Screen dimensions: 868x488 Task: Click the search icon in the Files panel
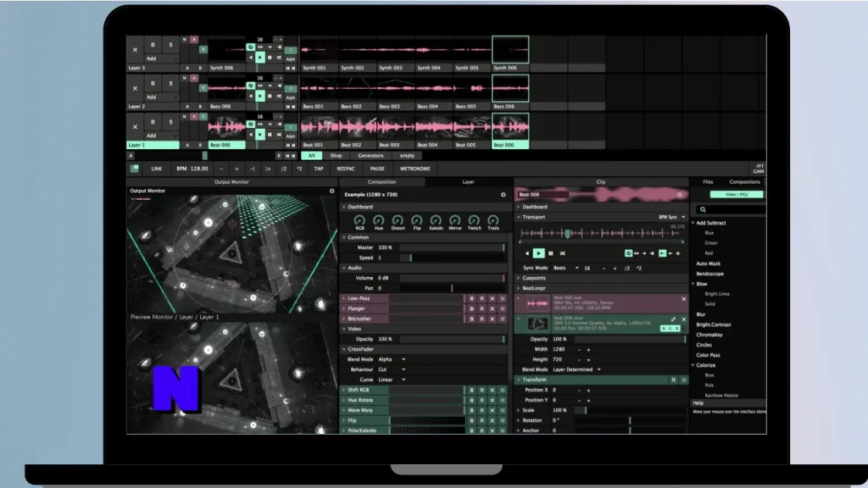click(x=703, y=209)
